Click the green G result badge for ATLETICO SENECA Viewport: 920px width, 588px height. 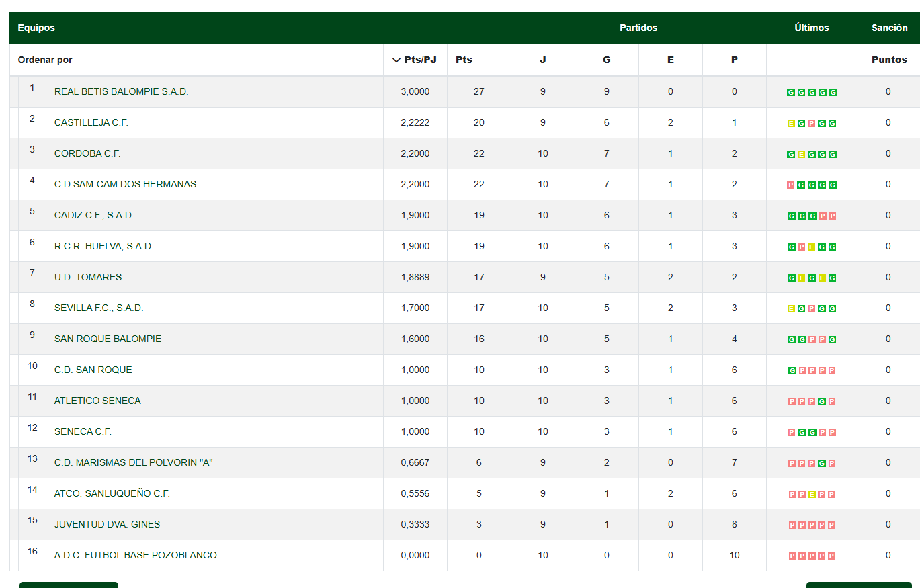click(x=822, y=402)
